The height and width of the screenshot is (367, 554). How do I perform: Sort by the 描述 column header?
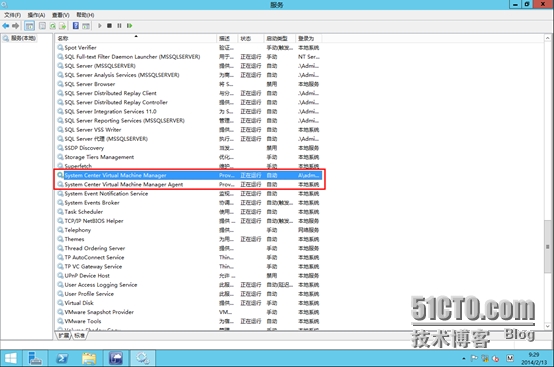[227, 38]
